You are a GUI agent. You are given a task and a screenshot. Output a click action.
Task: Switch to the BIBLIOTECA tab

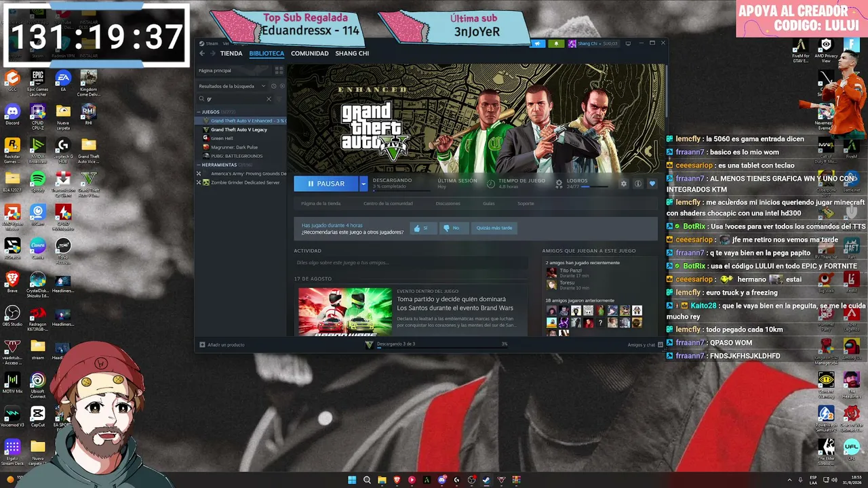click(x=267, y=54)
